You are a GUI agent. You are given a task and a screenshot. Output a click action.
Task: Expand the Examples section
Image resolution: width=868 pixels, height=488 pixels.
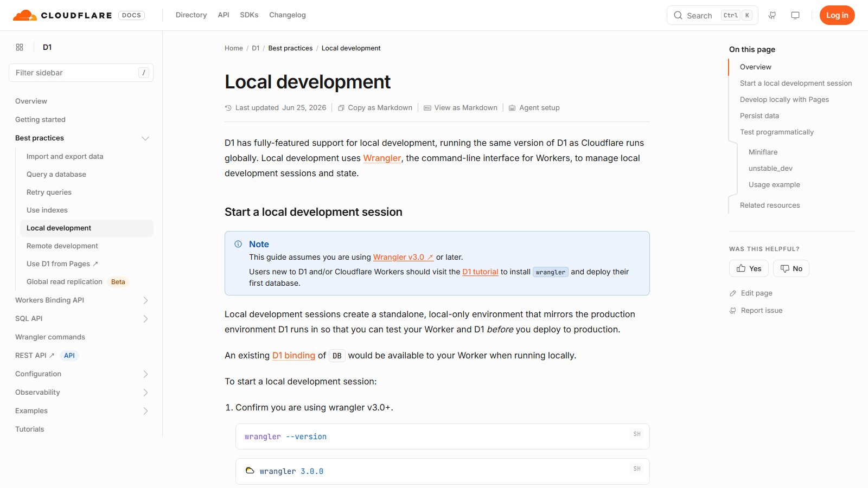pyautogui.click(x=145, y=411)
